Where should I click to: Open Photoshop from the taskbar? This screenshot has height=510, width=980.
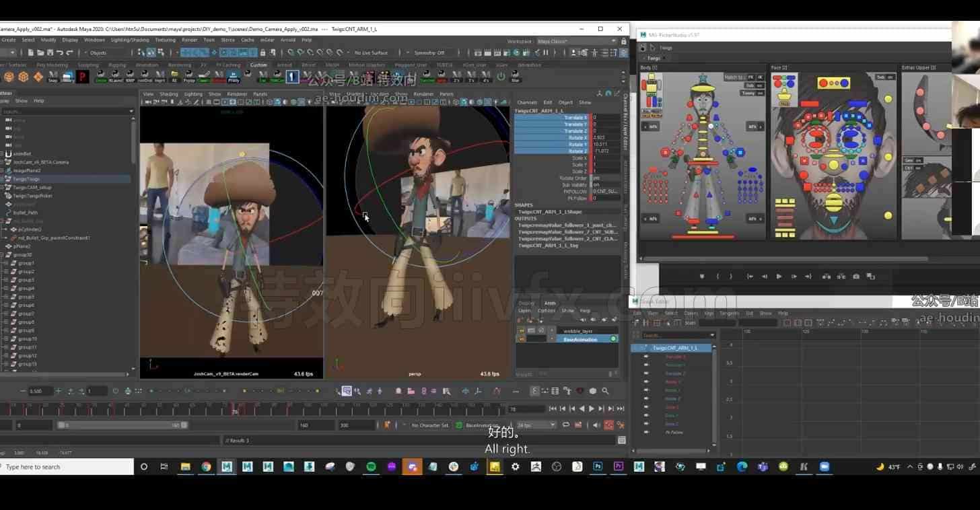[x=598, y=466]
